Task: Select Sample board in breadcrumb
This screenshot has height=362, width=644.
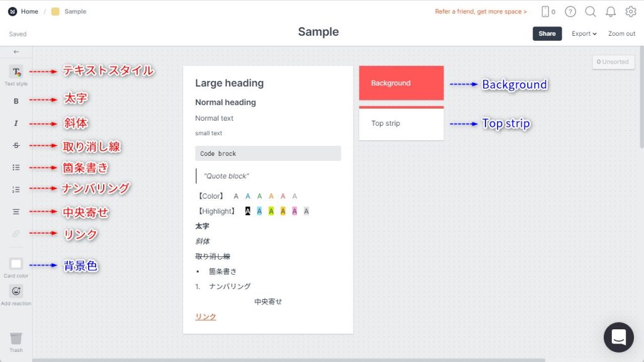Action: click(75, 11)
